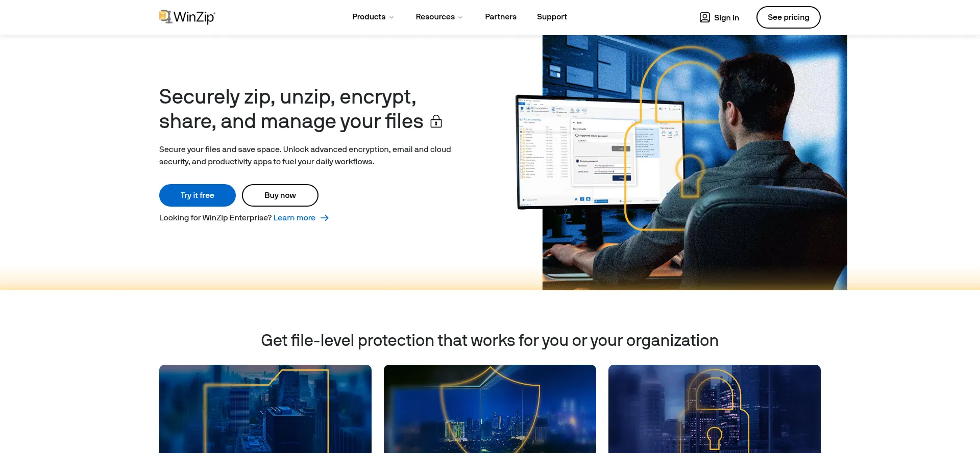Click the 'Get file-level protection' heading

point(490,340)
